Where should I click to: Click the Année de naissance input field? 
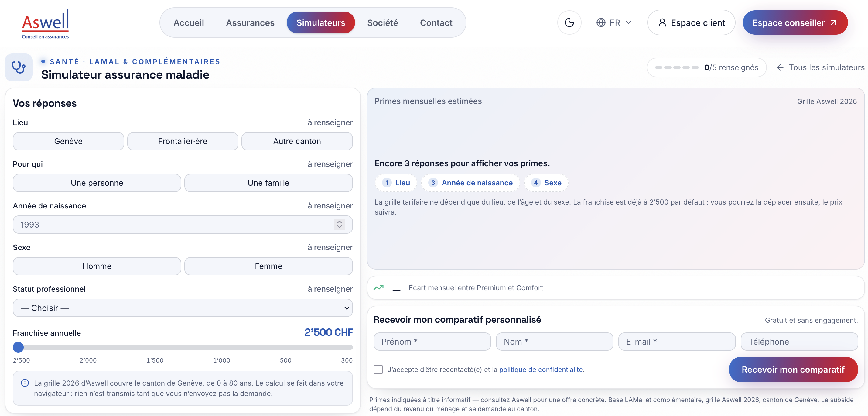183,225
